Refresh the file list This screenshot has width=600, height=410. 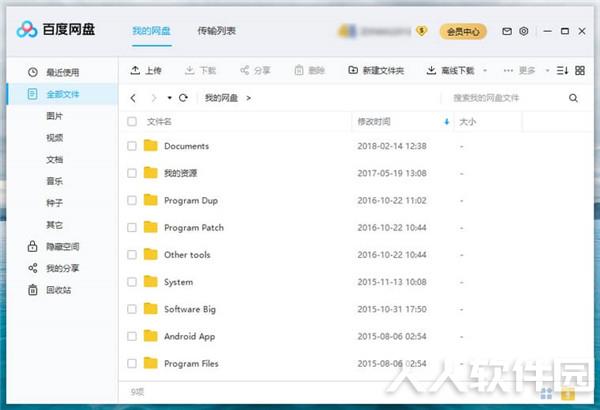[x=183, y=98]
